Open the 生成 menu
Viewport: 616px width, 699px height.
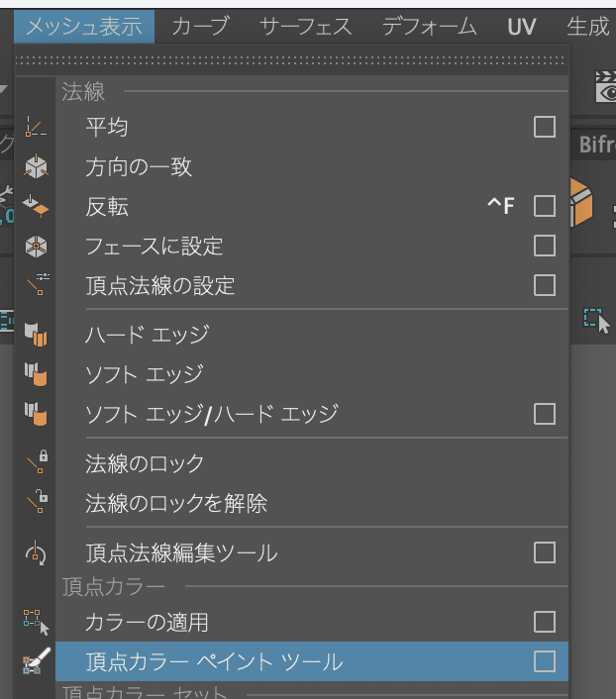pos(588,27)
